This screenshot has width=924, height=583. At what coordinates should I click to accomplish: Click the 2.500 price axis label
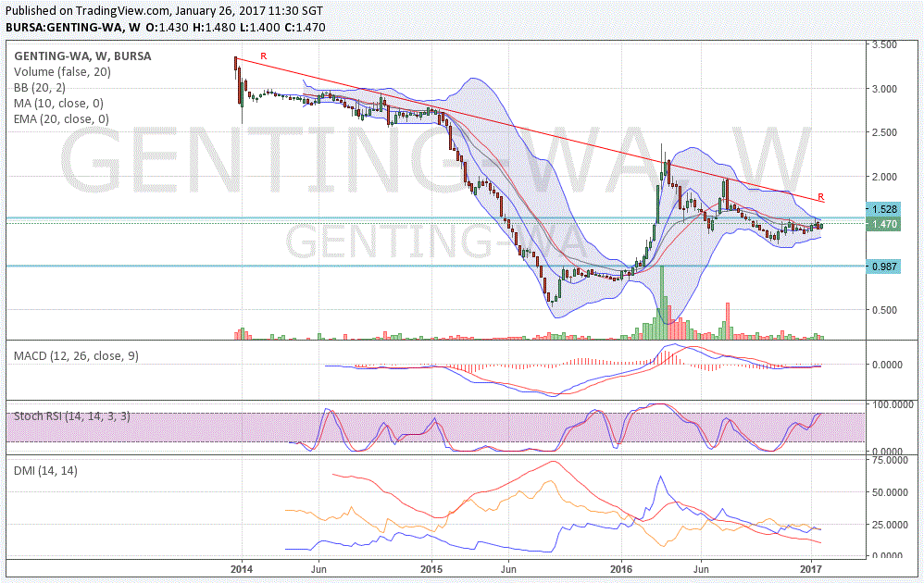pos(884,132)
